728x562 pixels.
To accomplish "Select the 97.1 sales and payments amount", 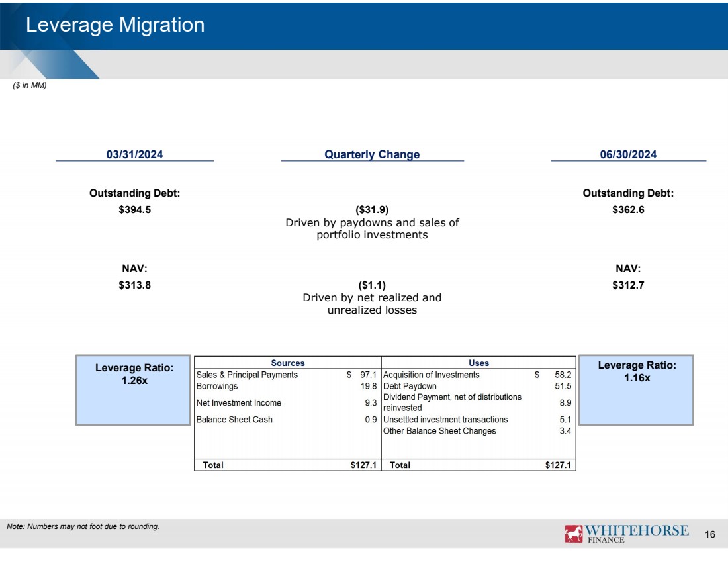I will point(368,375).
